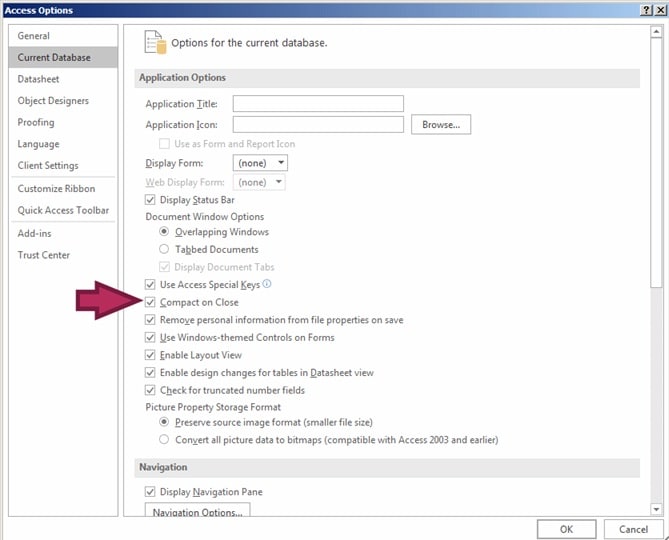The image size is (669, 540).
Task: Open the Proofing options category
Action: pyautogui.click(x=63, y=122)
